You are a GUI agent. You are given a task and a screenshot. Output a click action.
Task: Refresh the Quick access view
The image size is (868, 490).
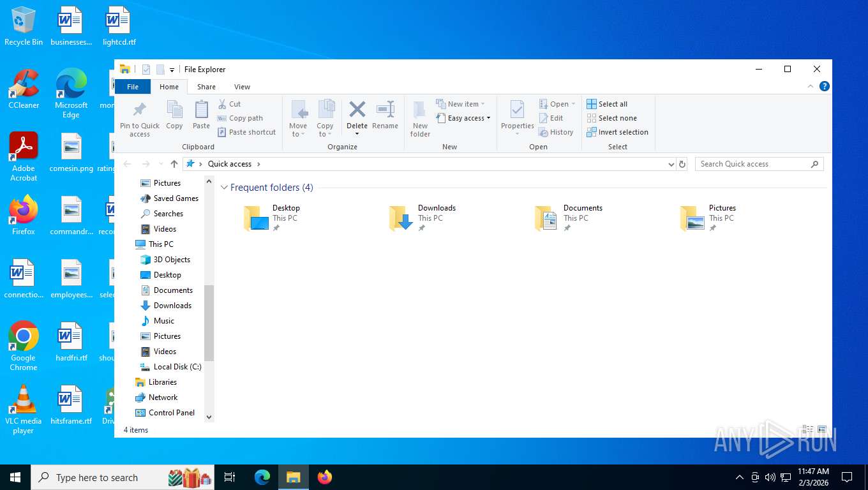click(x=682, y=164)
